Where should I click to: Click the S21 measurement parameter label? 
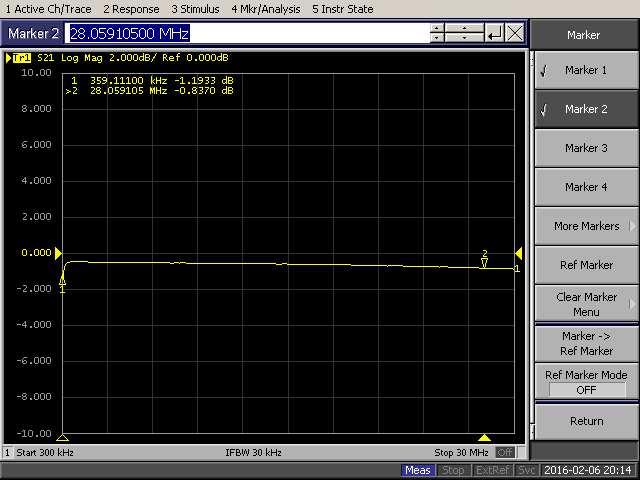[46, 58]
